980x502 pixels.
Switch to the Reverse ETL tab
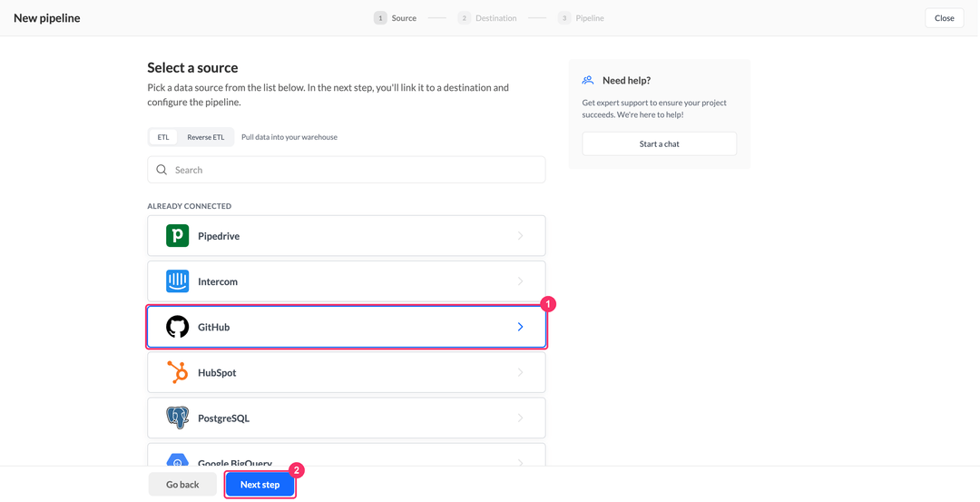(x=206, y=137)
